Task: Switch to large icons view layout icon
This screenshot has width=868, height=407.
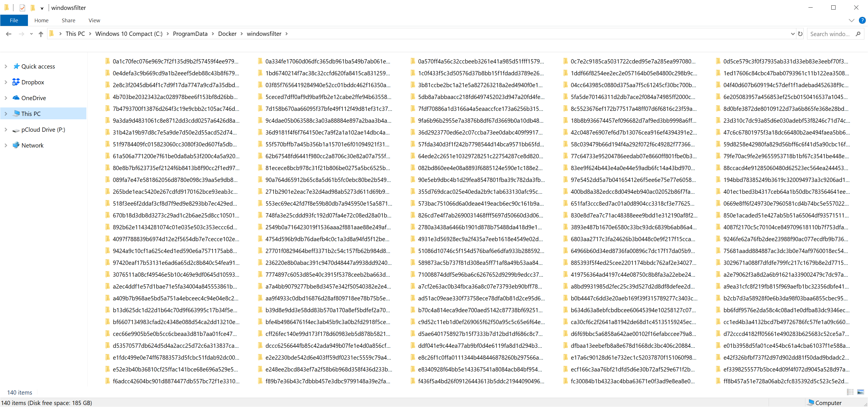Action: point(861,392)
